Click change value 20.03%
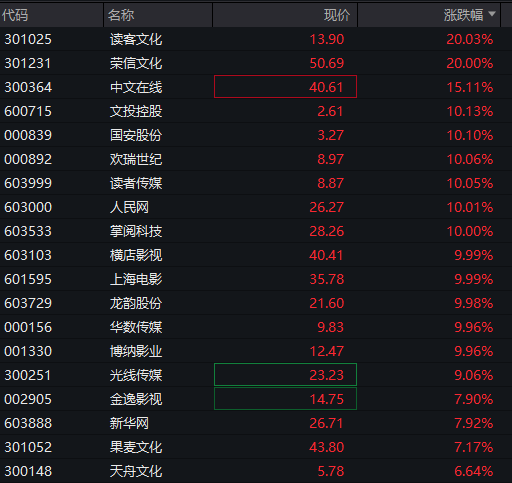This screenshot has height=483, width=512. [470, 39]
